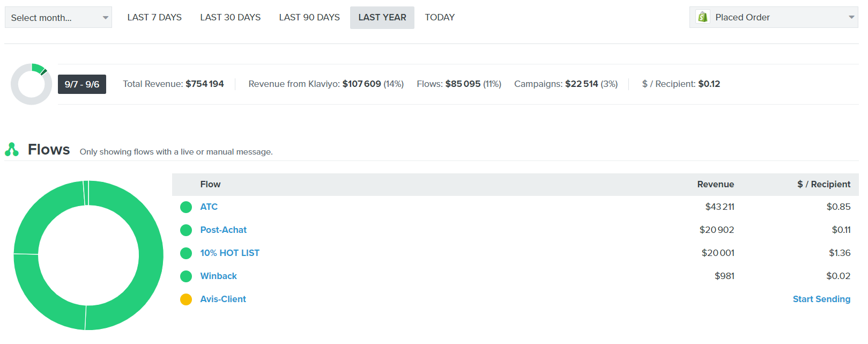Switch to Last 7 Days range
Screen dimensions: 868x344
pyautogui.click(x=154, y=17)
